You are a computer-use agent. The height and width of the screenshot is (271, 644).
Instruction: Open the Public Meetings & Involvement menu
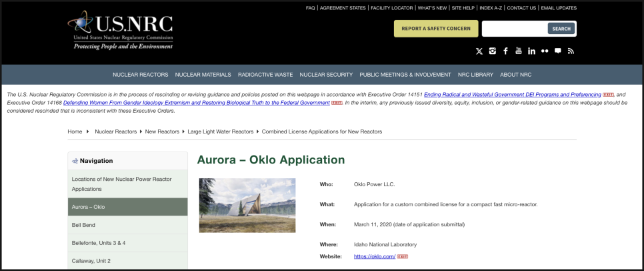405,75
